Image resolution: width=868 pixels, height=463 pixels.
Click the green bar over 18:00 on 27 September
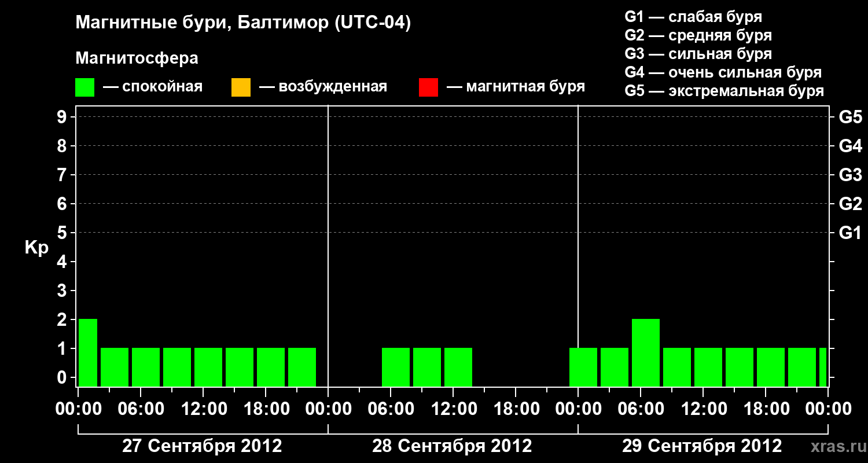[x=271, y=367]
